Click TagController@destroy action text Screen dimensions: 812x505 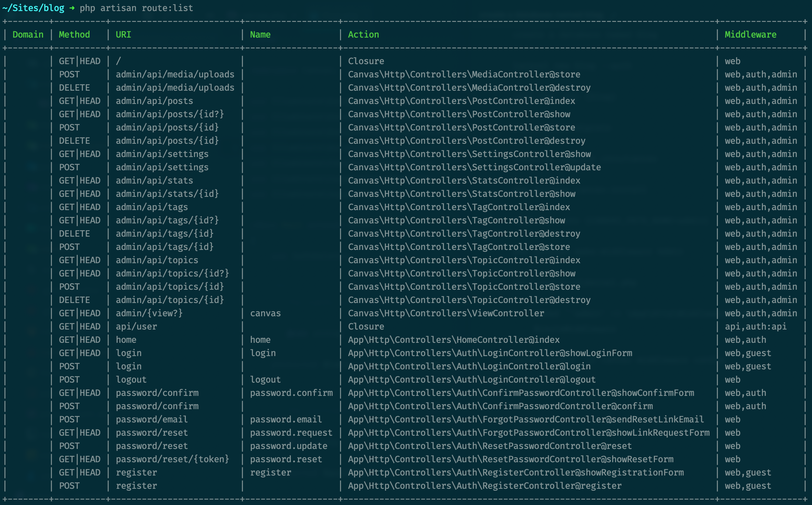coord(464,234)
